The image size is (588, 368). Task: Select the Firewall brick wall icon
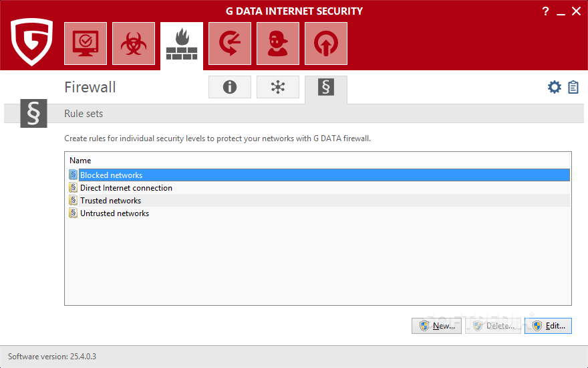pos(182,45)
